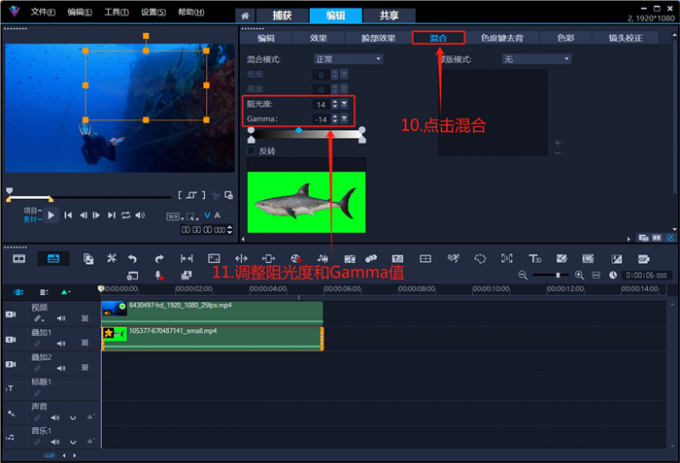
Task: Click the preview scrubber handle
Action: [x=9, y=191]
